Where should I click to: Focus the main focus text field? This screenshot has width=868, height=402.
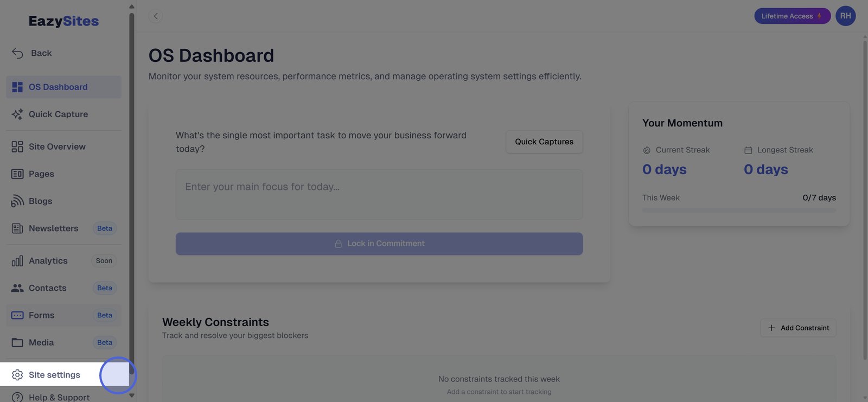pyautogui.click(x=379, y=194)
